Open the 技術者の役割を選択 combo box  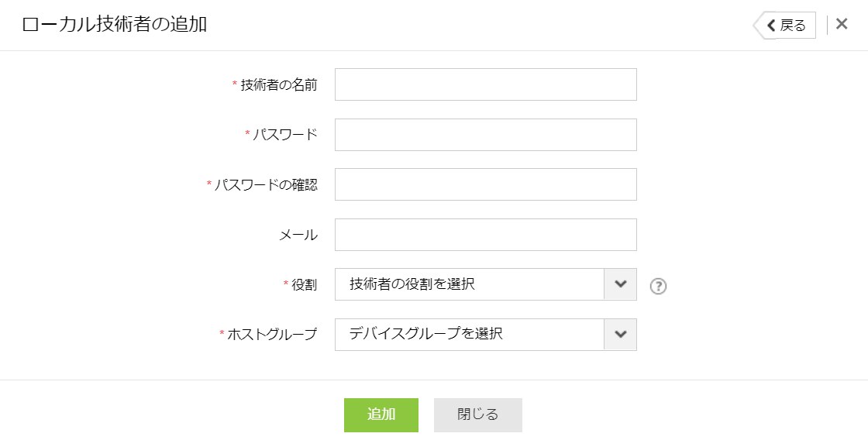[469, 284]
